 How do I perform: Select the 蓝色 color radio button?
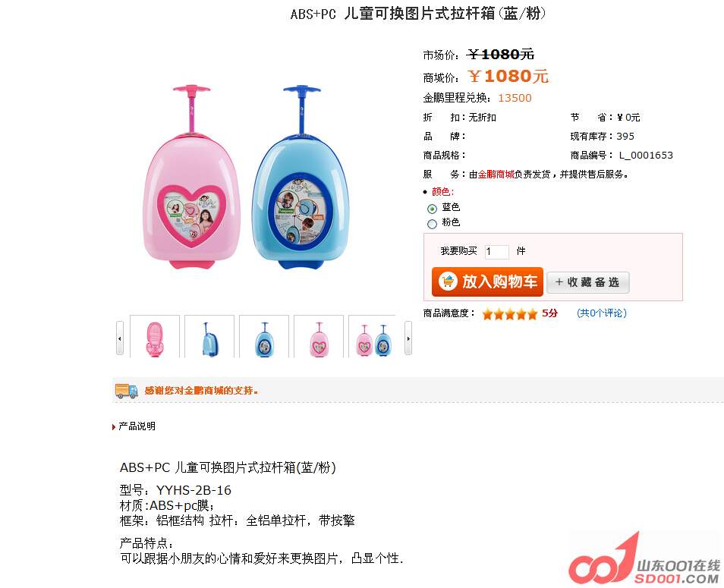pos(432,209)
